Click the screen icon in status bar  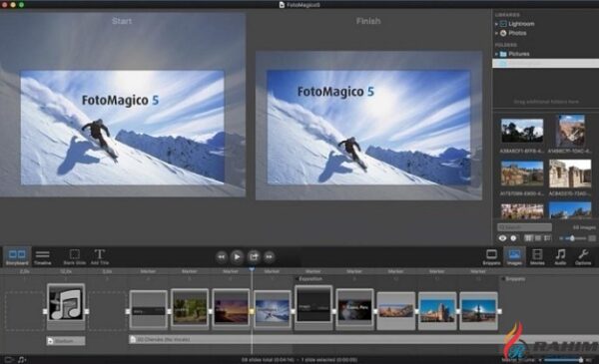click(8, 359)
